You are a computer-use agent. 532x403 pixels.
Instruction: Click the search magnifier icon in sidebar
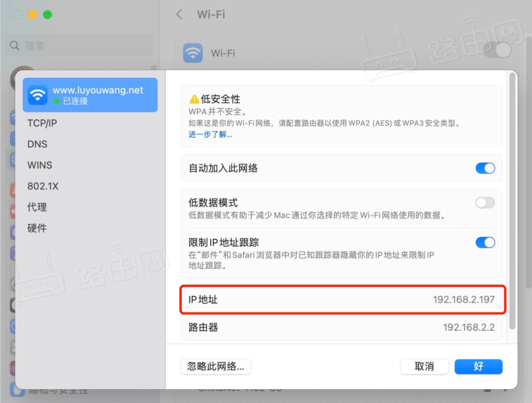click(x=14, y=46)
